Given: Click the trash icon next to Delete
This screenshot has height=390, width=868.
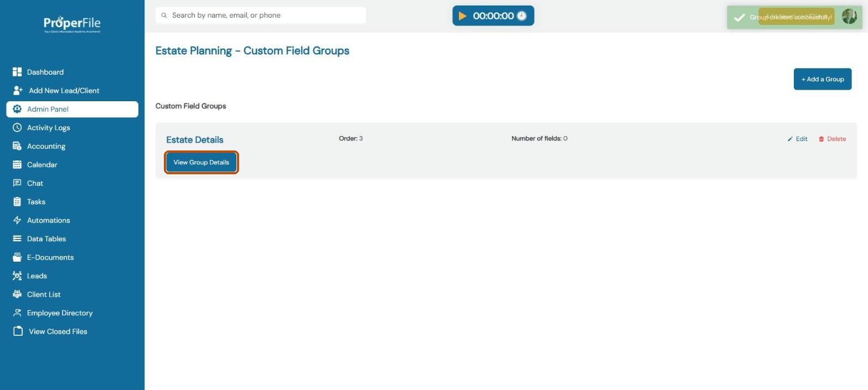Looking at the screenshot, I should (821, 139).
